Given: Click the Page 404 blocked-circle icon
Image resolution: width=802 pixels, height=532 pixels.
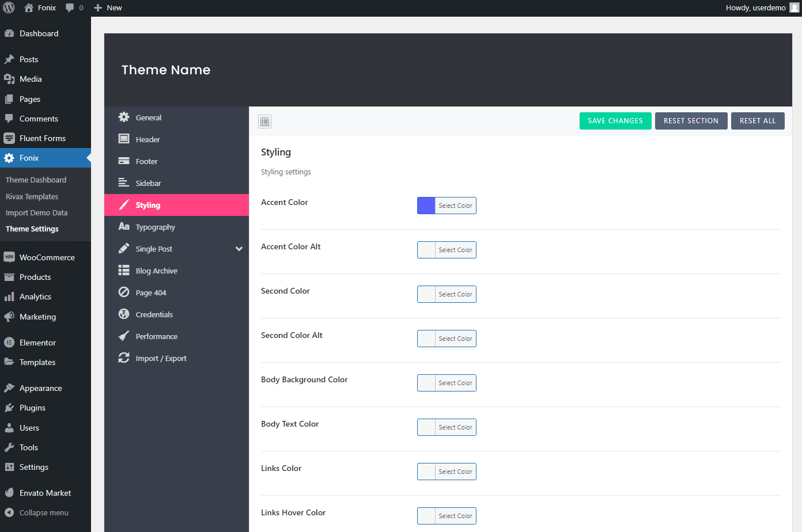Looking at the screenshot, I should pos(124,292).
